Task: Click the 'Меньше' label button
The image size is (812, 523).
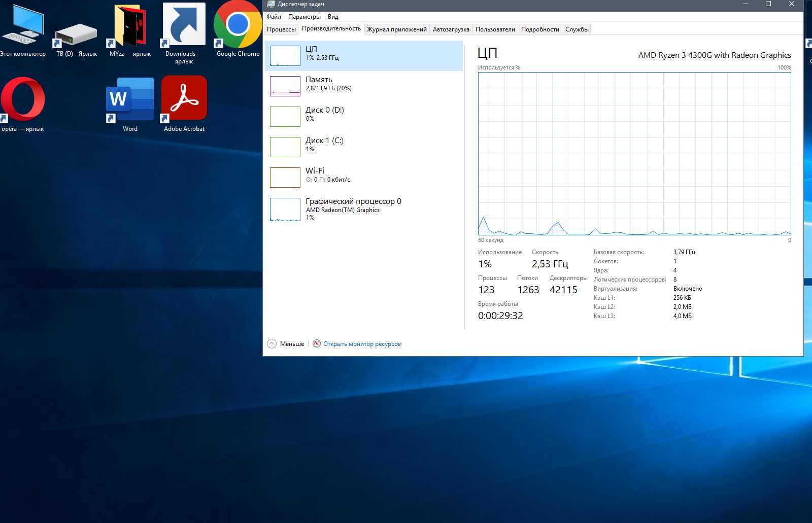Action: pos(292,344)
